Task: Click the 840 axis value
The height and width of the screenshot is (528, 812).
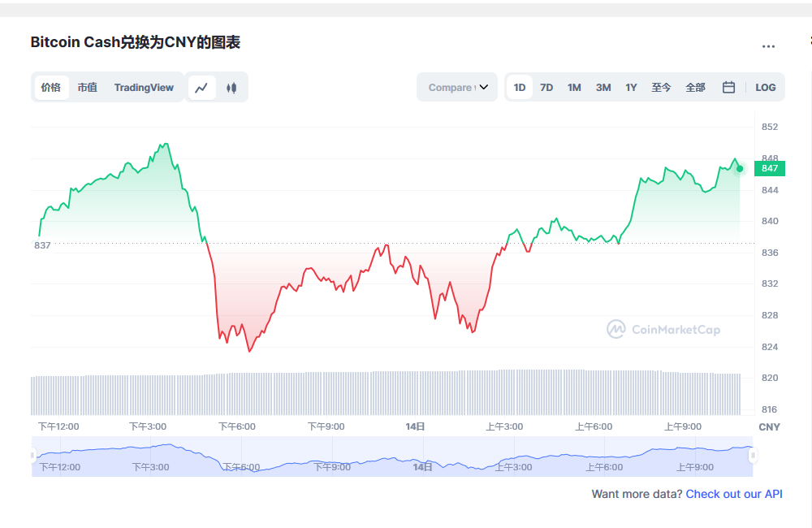Action: 770,221
